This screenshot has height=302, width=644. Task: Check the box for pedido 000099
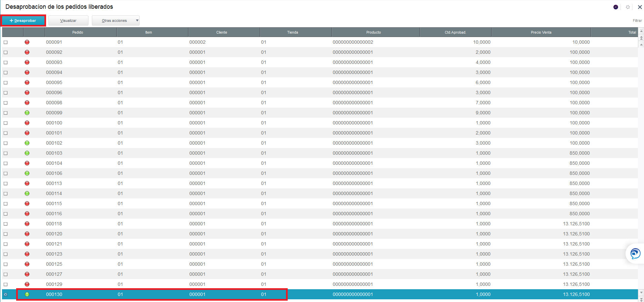[5, 113]
